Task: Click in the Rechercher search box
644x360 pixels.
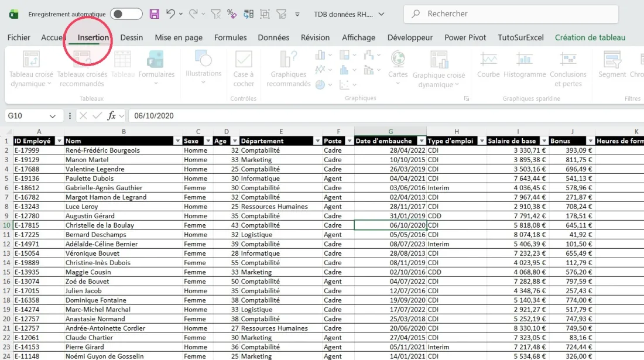Action: click(x=511, y=14)
